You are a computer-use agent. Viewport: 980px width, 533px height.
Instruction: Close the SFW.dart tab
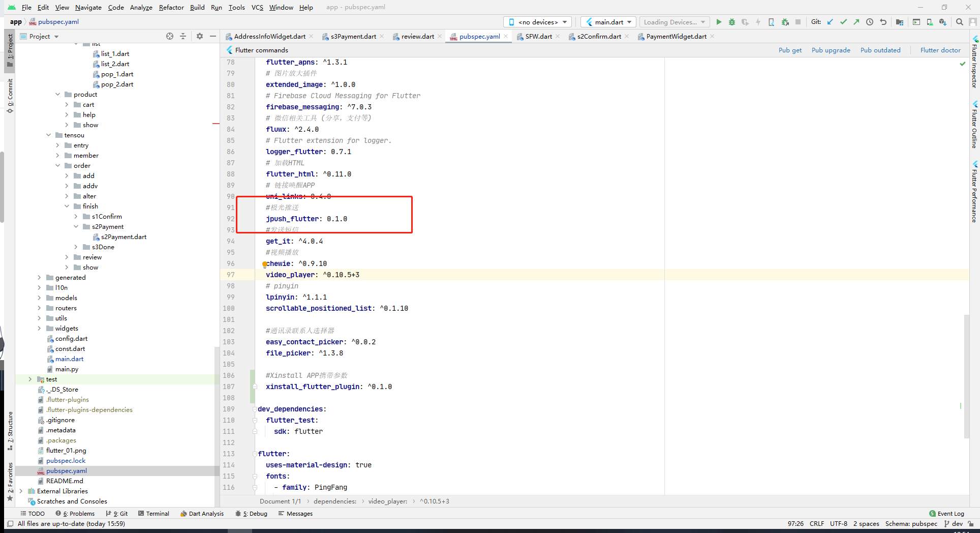558,36
